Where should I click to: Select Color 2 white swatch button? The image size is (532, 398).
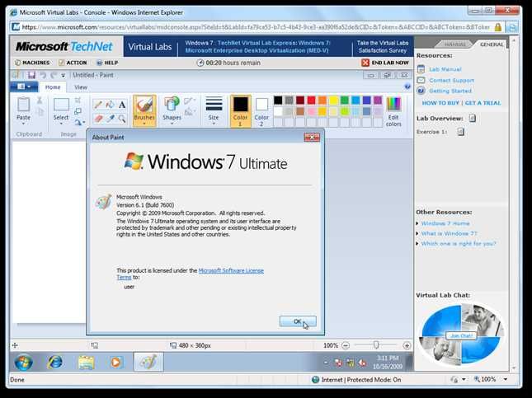(x=261, y=111)
